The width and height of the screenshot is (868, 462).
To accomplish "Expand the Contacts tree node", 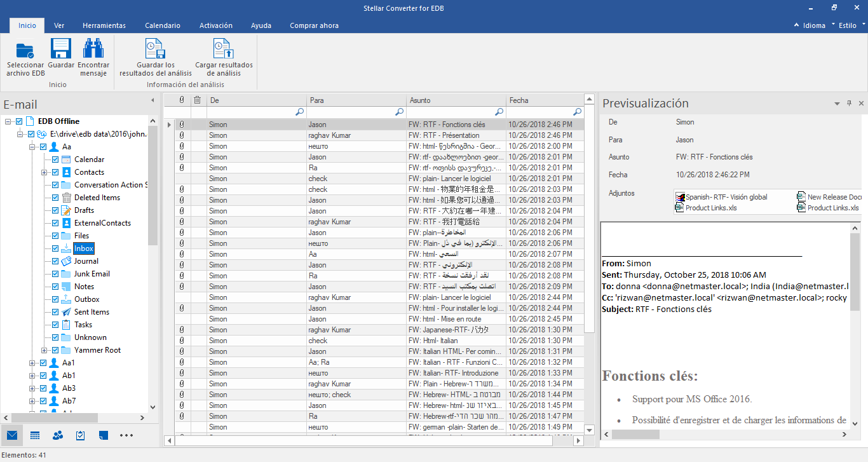I will pos(44,172).
